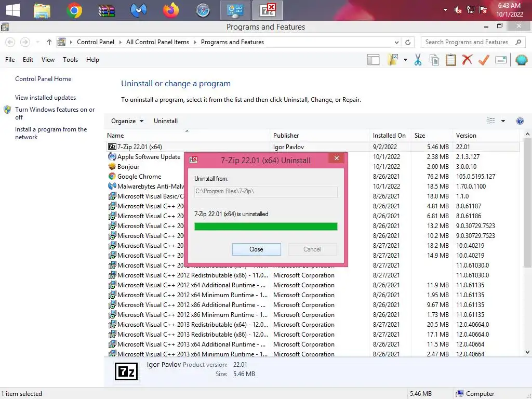Viewport: 532px width, 399px height.
Task: Click the Search Programs and Features box
Action: pos(473,42)
